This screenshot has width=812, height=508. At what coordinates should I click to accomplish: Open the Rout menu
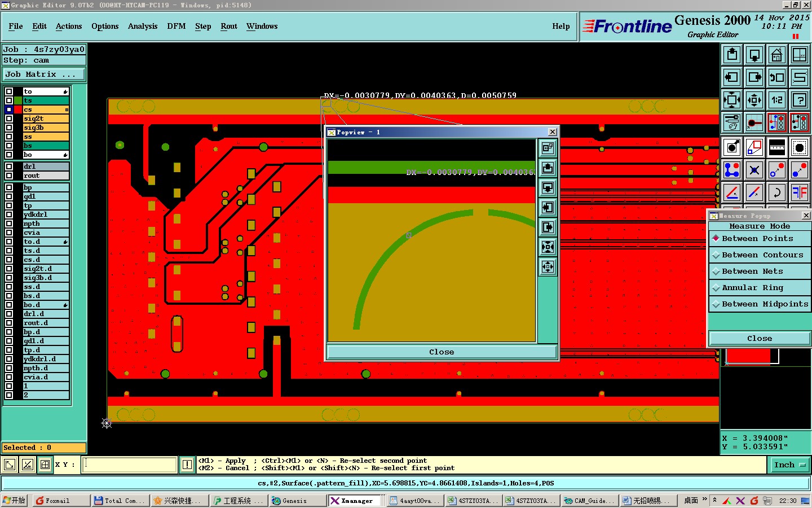(x=229, y=26)
